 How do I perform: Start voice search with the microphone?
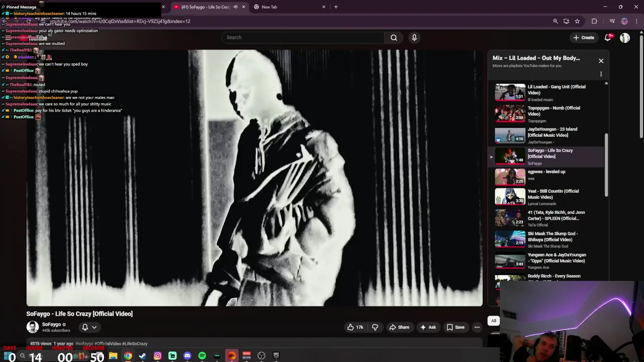coord(414,37)
